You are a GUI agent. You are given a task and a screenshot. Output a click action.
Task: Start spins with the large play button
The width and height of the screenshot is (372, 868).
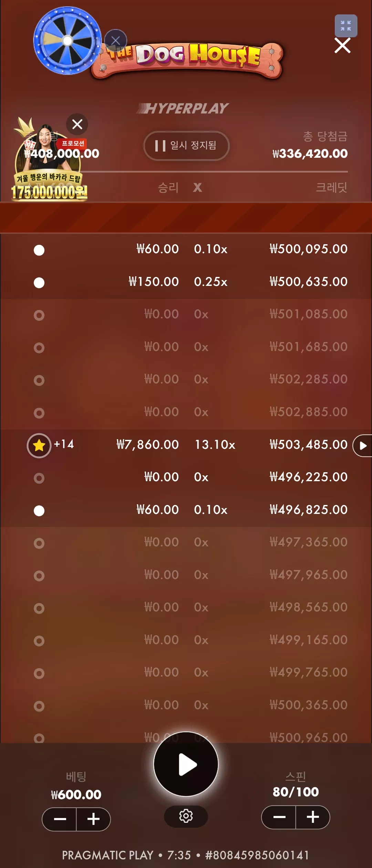coord(186,764)
